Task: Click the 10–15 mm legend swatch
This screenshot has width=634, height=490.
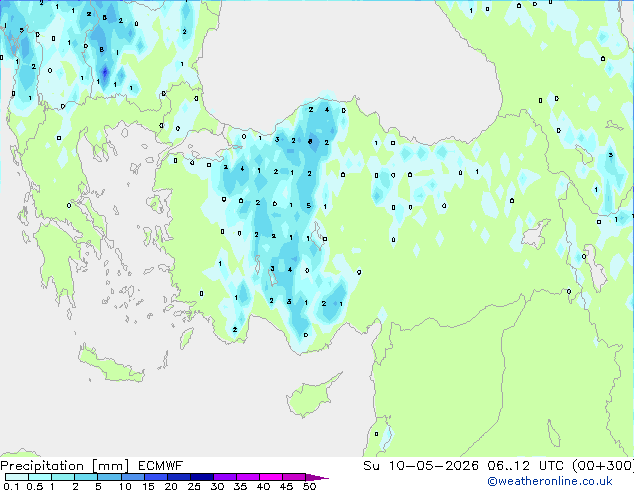Action: 132,477
